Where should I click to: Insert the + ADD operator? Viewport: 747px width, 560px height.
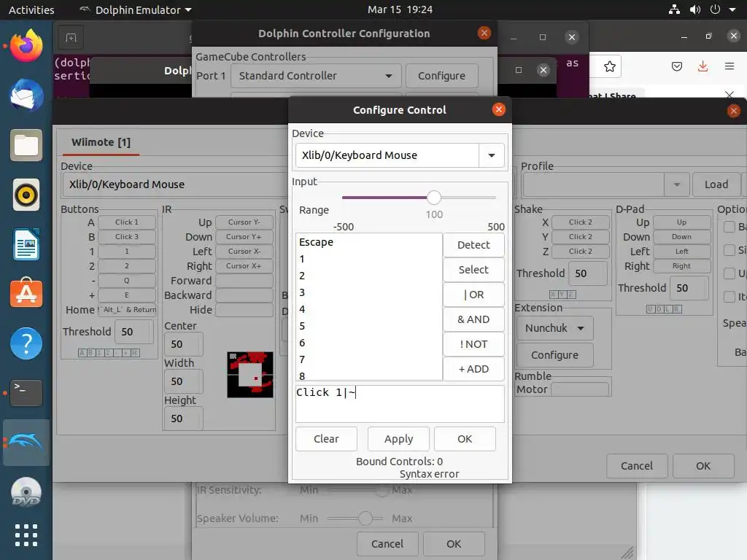473,368
